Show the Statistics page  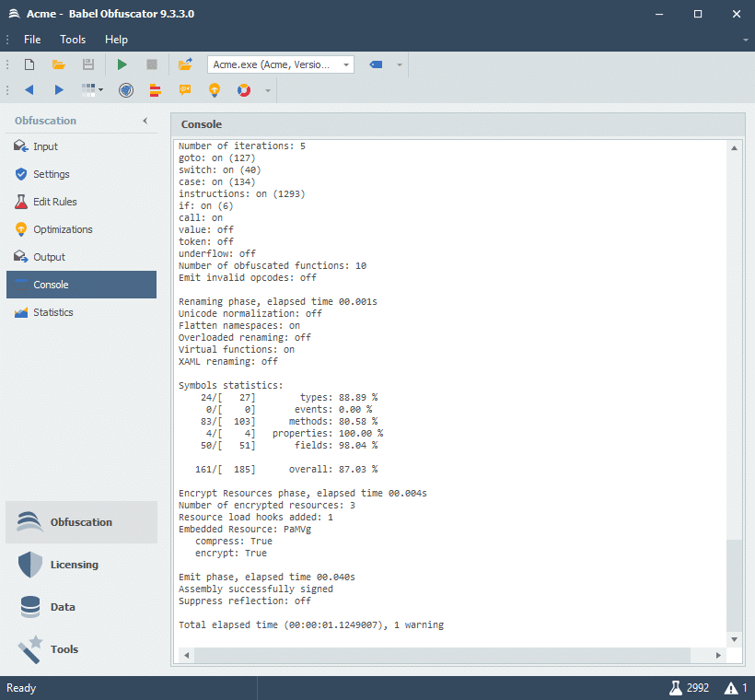pyautogui.click(x=81, y=312)
